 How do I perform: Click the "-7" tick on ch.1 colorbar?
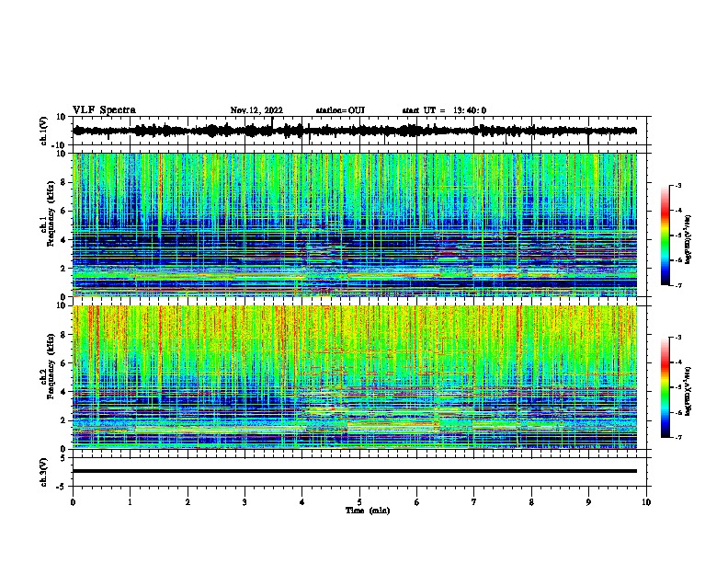[x=678, y=285]
